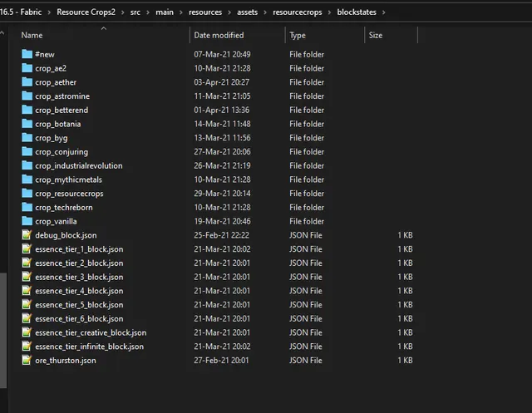Select the debug_block.json file name
Screen dimensions: 532x413
click(x=66, y=235)
